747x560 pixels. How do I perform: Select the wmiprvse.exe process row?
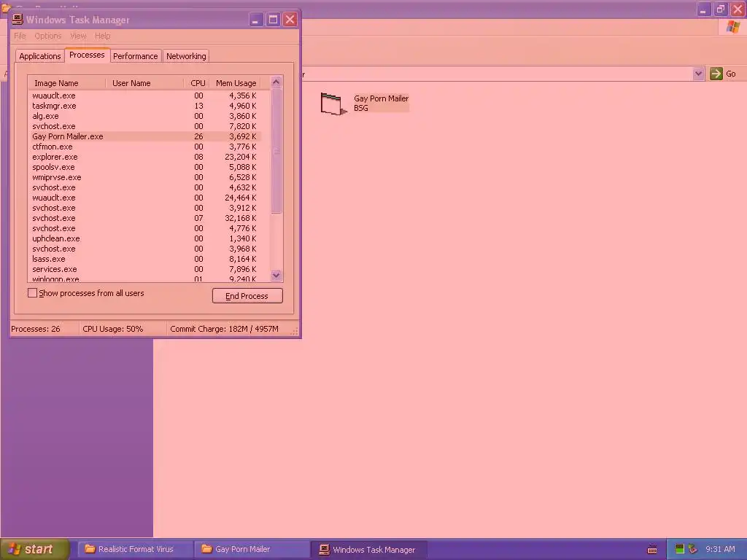145,177
